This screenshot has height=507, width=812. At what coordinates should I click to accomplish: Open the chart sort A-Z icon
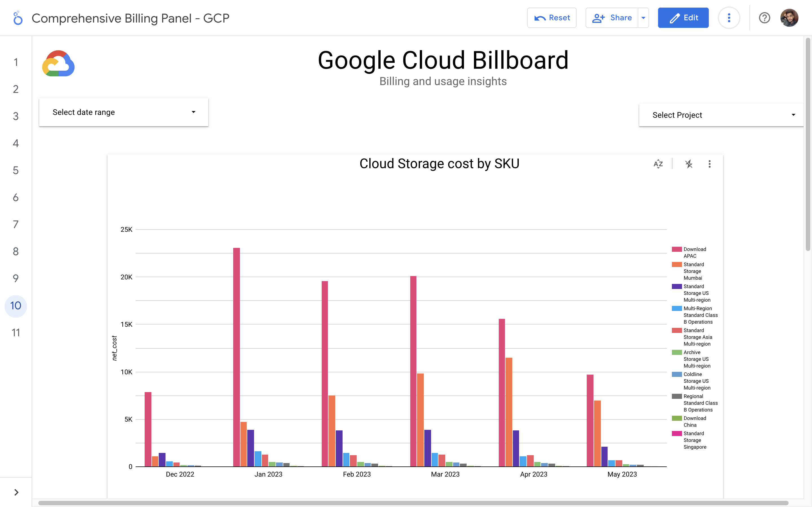pyautogui.click(x=658, y=164)
